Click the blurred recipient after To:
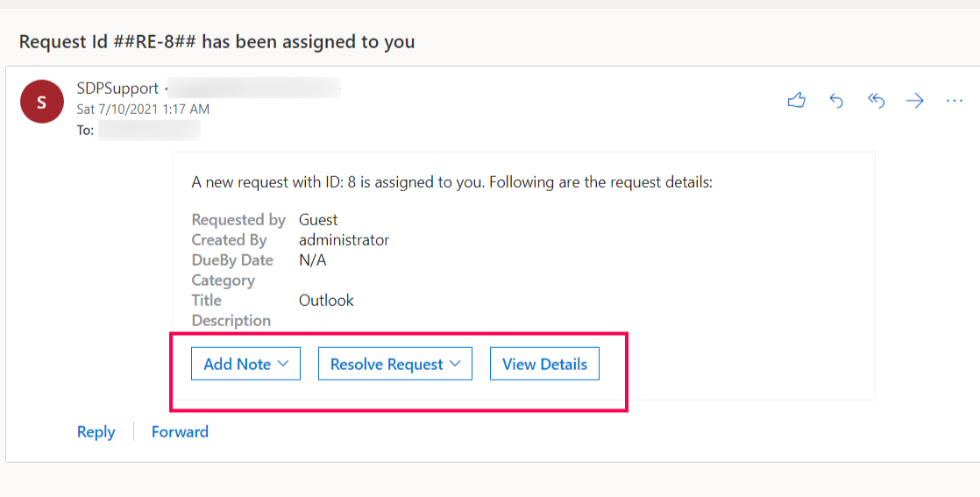 pos(149,130)
